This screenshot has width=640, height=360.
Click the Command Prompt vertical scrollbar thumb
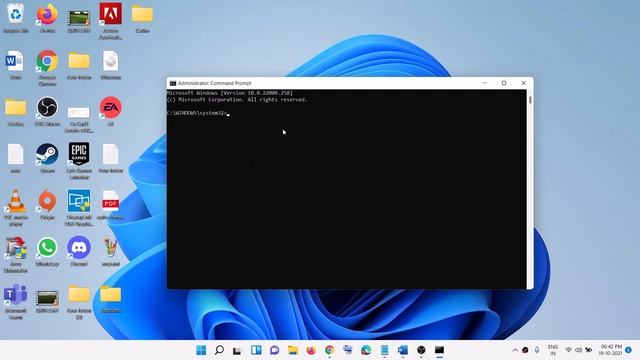pyautogui.click(x=530, y=100)
